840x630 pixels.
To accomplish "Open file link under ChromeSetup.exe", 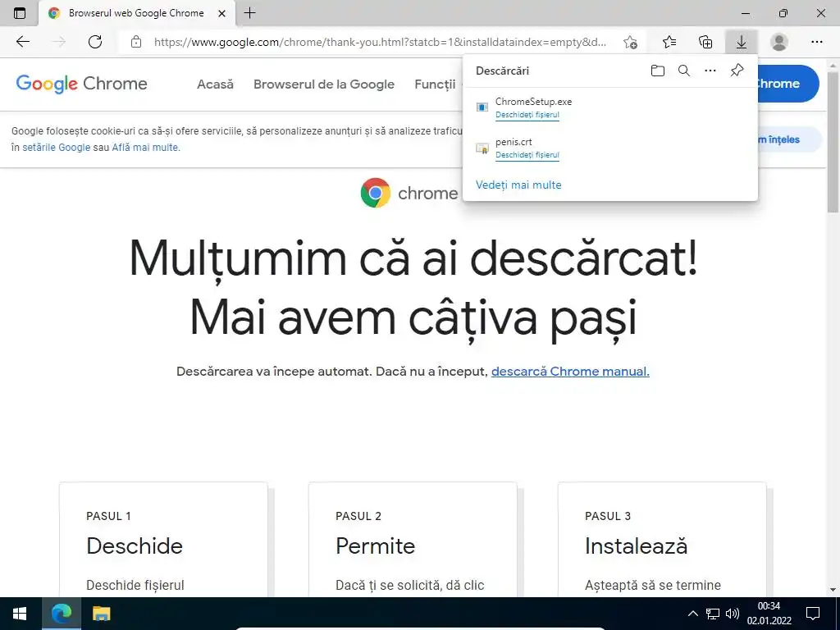I will click(x=527, y=115).
